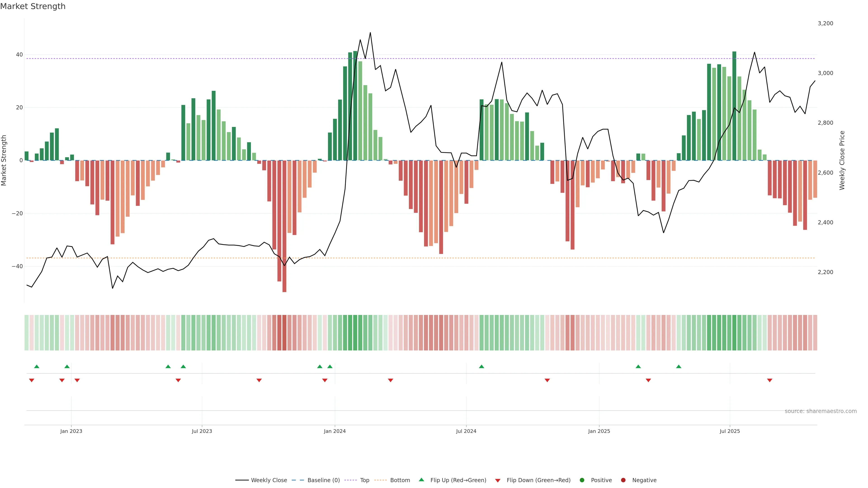Screen dimensions: 868x488
Task: Click the source: sharemaestro.com text
Action: tap(821, 411)
